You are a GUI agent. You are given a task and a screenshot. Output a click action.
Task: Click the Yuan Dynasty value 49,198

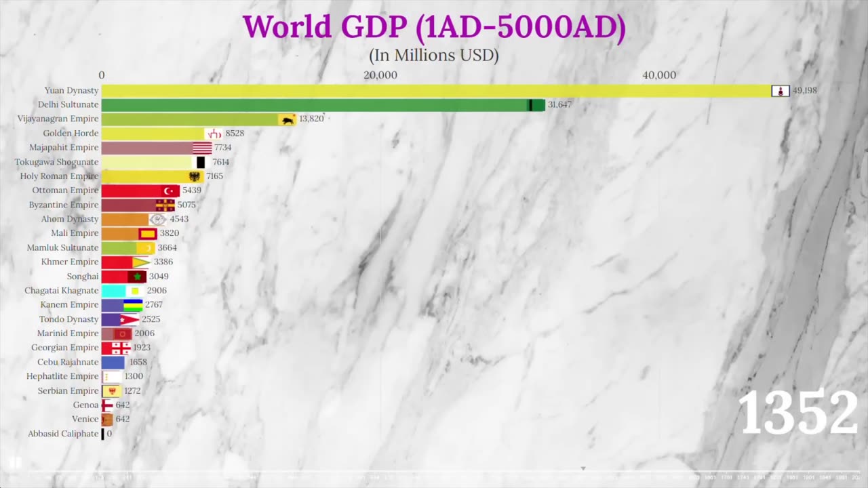pyautogui.click(x=805, y=91)
